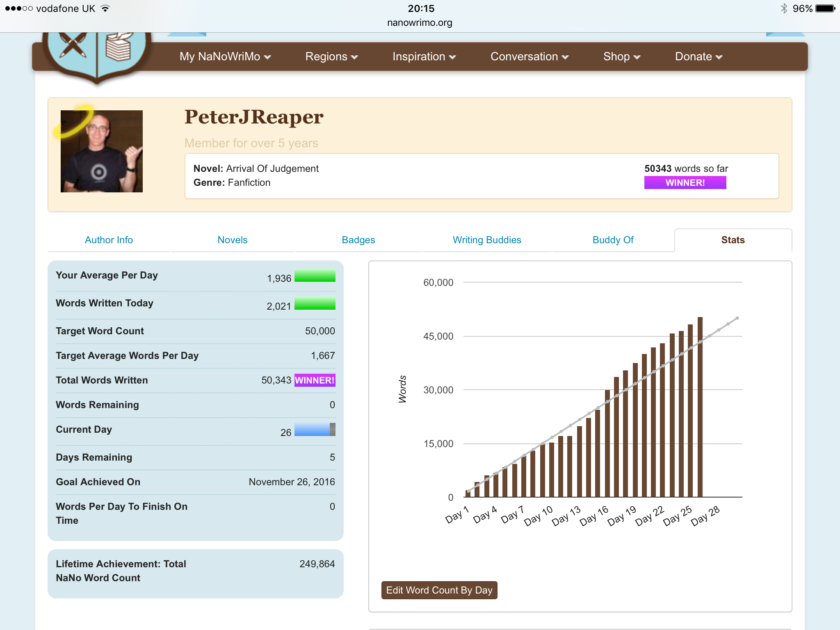Click the purple WINNER! badge in novel box
840x630 pixels.
(x=685, y=183)
